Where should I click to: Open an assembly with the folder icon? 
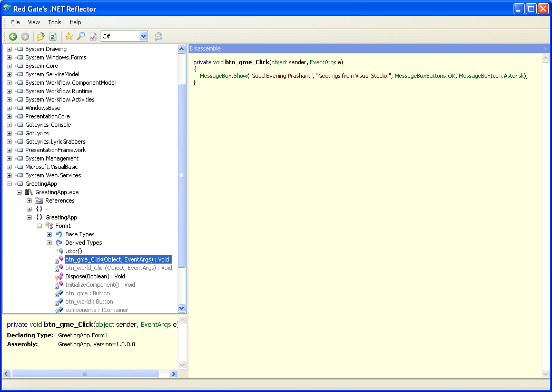[x=41, y=36]
